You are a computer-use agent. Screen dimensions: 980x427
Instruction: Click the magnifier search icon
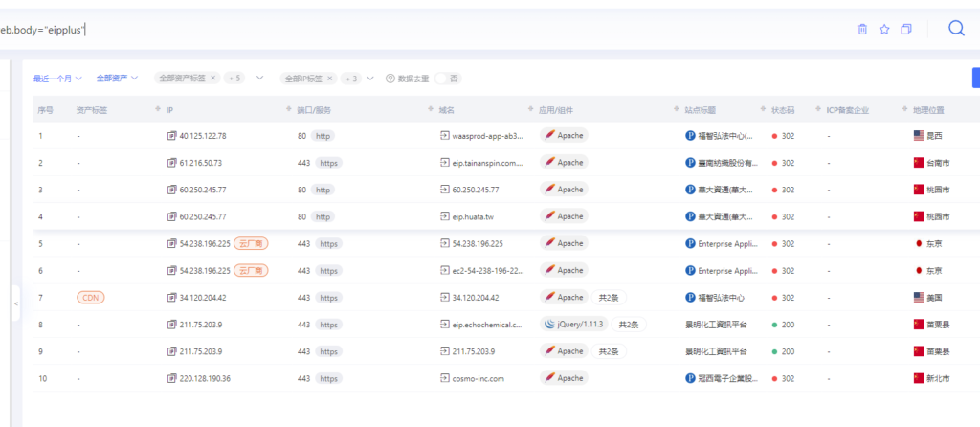coord(956,28)
